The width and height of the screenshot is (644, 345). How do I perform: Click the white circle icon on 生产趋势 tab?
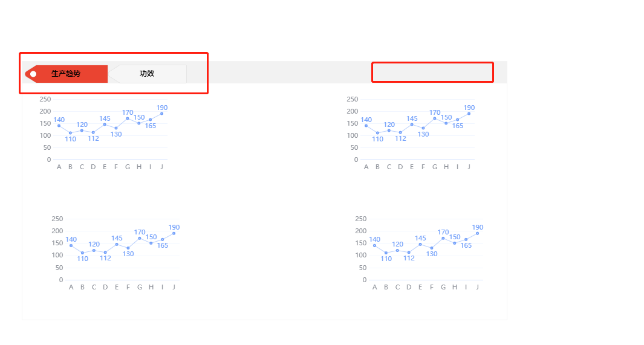[33, 74]
